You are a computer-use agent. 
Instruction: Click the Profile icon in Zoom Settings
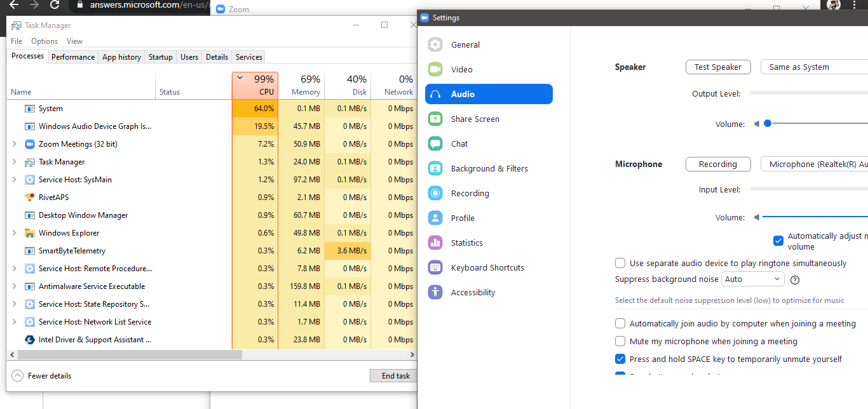[x=435, y=218]
